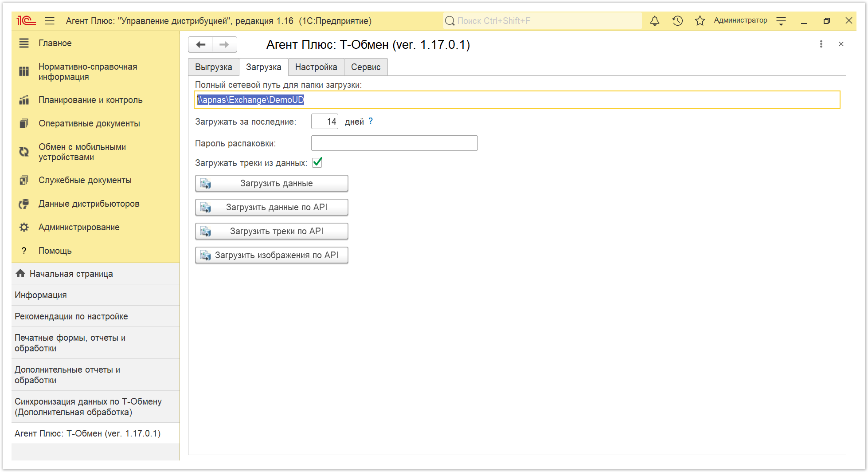This screenshot has height=472, width=868.
Task: Click Обмен с мобильными устройствами sync icon
Action: pos(24,152)
